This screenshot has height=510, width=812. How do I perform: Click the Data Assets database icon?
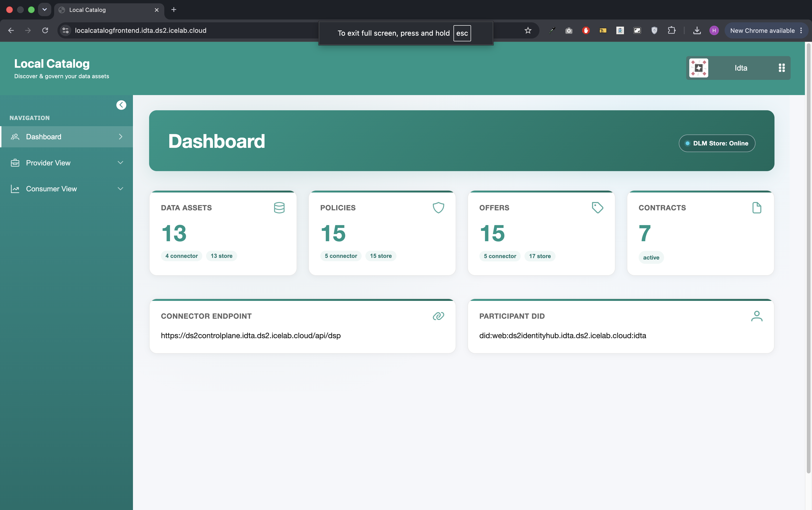click(x=279, y=207)
